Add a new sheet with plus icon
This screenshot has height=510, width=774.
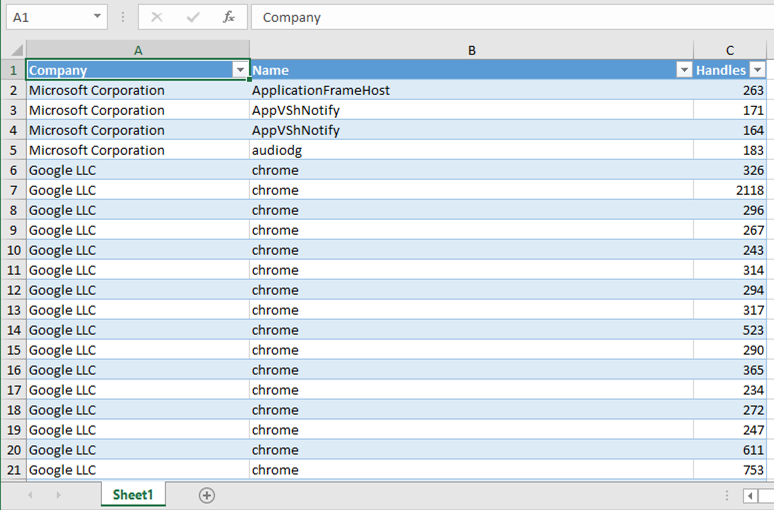point(207,495)
